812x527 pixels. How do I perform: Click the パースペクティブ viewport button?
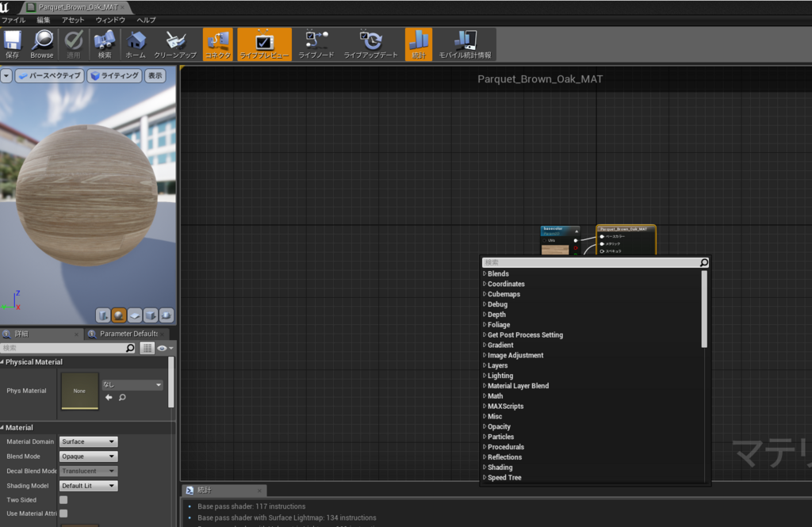tap(50, 75)
